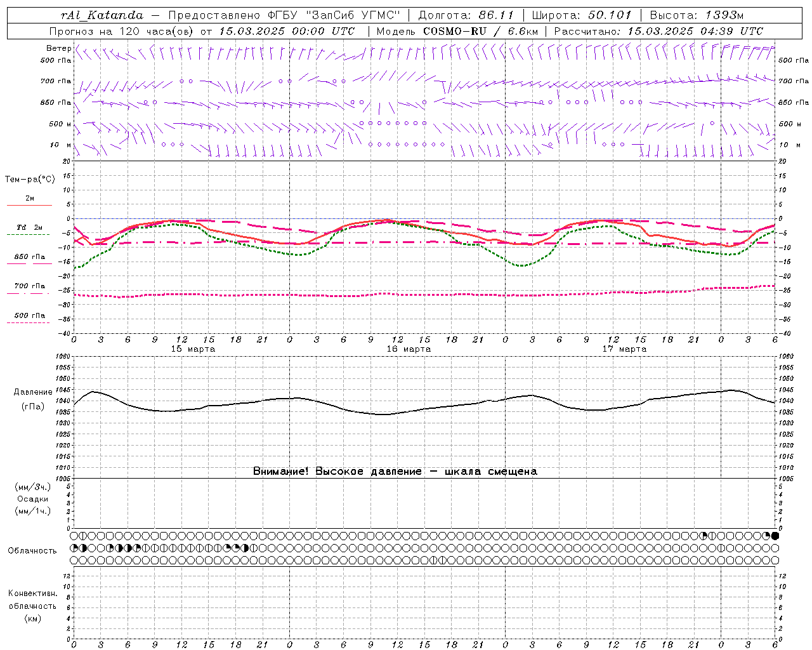Click the Ветер wind panel label
The width and height of the screenshot is (812, 650).
(58, 48)
